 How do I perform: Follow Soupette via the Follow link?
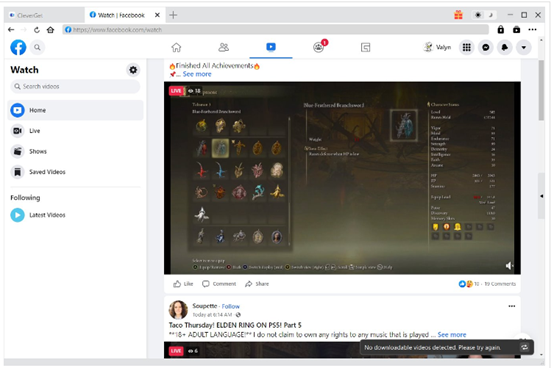230,306
